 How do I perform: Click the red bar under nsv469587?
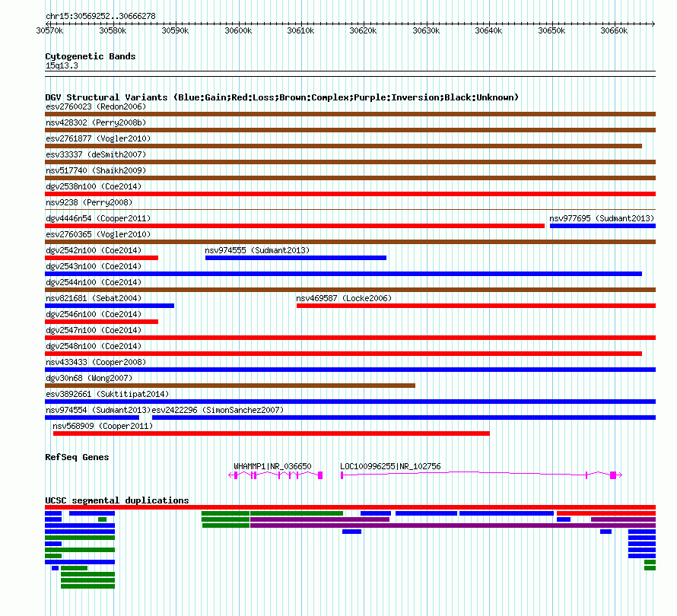476,306
